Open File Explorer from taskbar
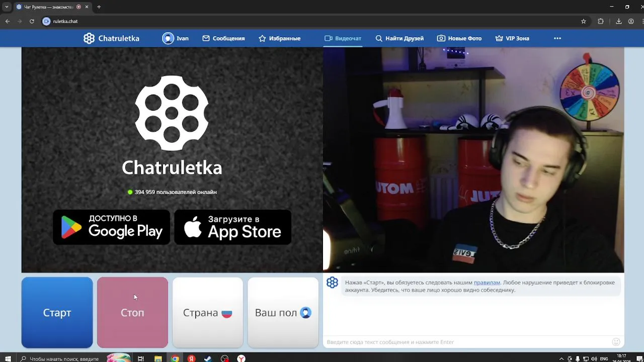Image resolution: width=644 pixels, height=362 pixels. 158,358
